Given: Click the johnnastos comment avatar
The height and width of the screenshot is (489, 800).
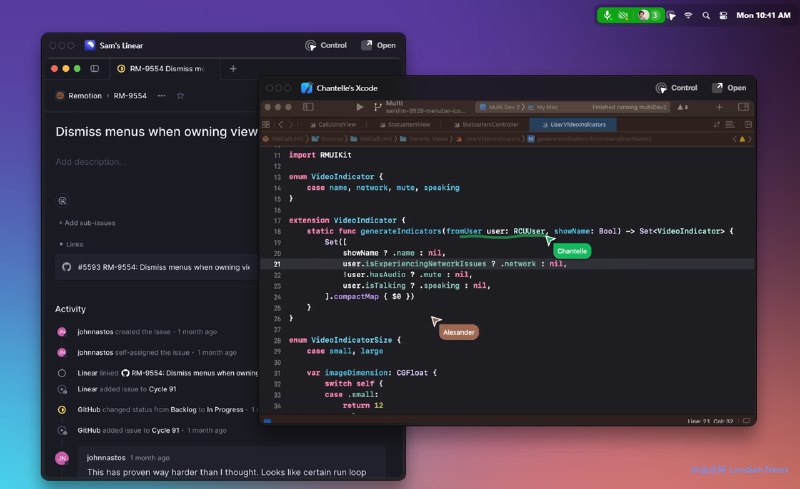Looking at the screenshot, I should point(62,458).
